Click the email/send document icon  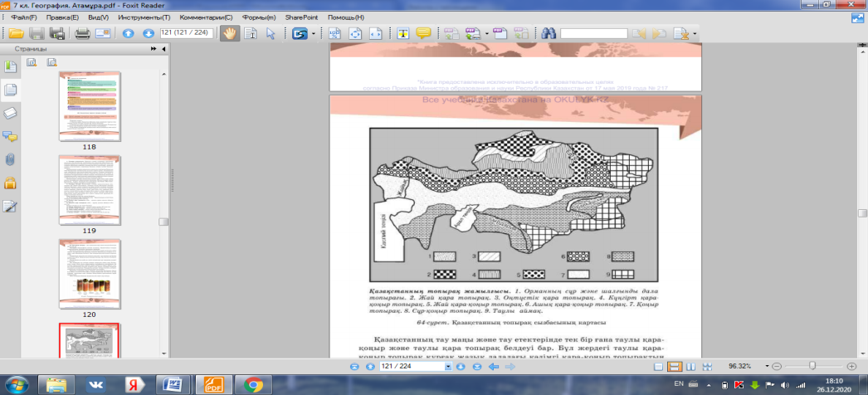(x=103, y=33)
